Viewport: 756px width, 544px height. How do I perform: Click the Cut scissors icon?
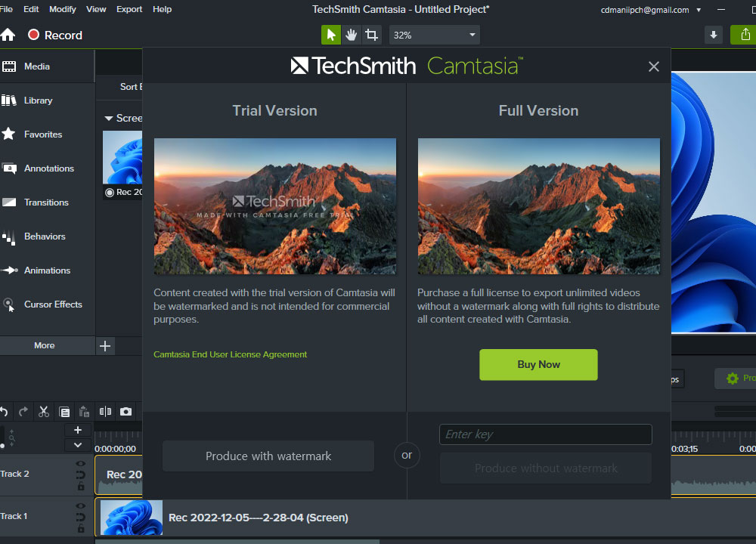(43, 412)
